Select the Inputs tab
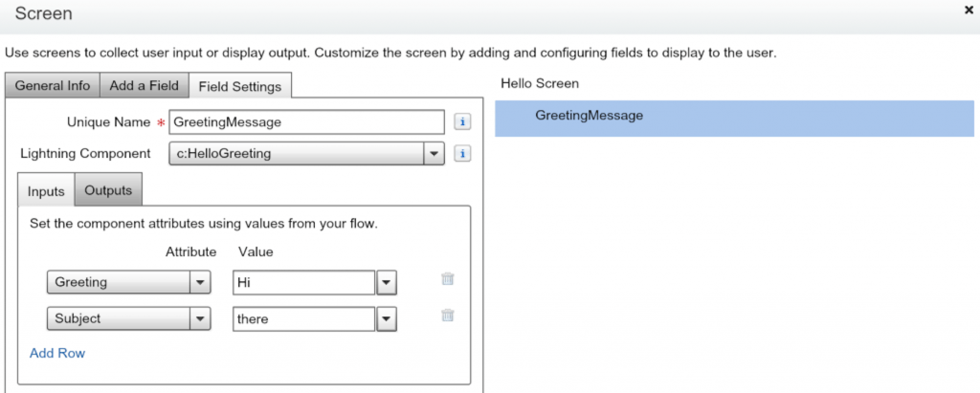The image size is (980, 393). (x=46, y=191)
